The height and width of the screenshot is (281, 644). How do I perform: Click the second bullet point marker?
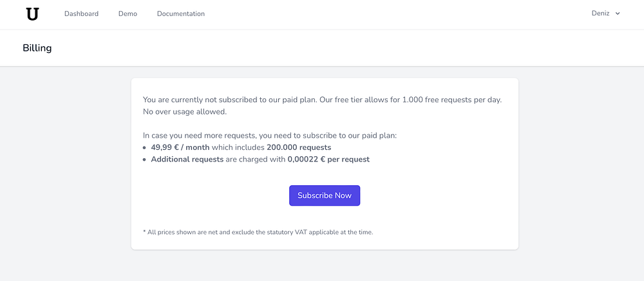(145, 159)
